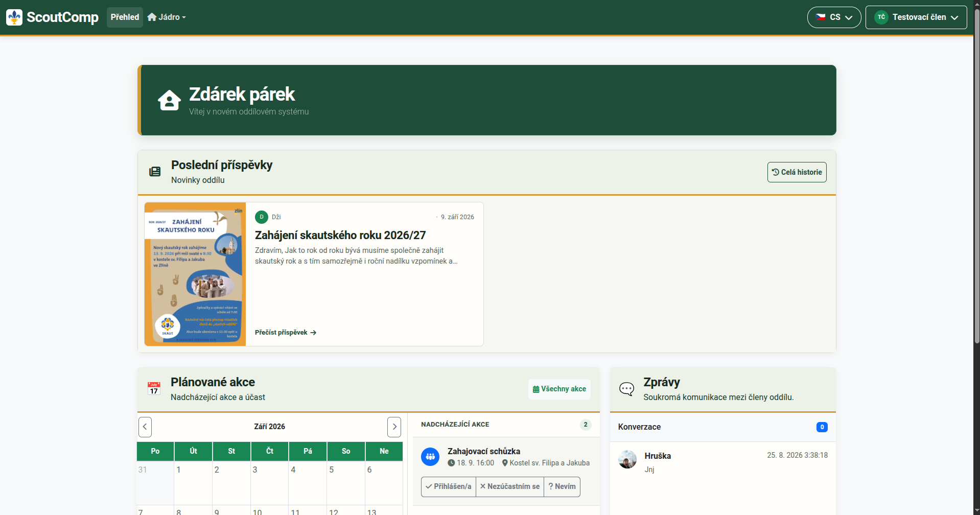This screenshot has height=515, width=980.
Task: Select calendar day 4
Action: [x=308, y=483]
